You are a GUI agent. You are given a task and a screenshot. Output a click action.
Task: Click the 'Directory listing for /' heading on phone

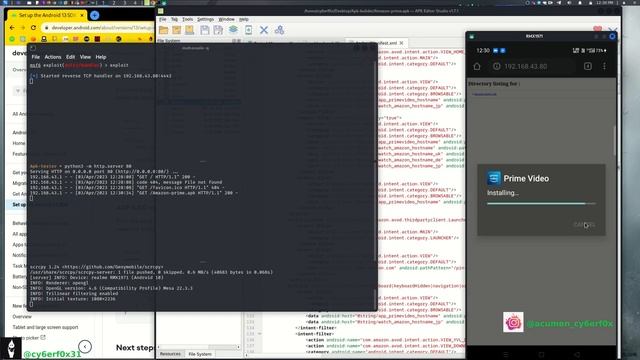(x=494, y=84)
